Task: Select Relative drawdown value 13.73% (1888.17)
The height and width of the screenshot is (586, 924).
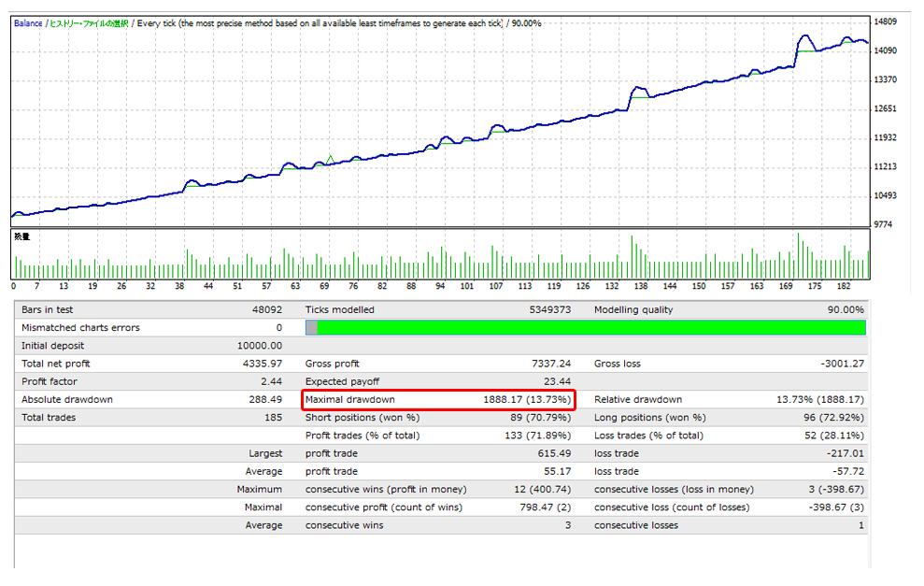Action: click(819, 399)
